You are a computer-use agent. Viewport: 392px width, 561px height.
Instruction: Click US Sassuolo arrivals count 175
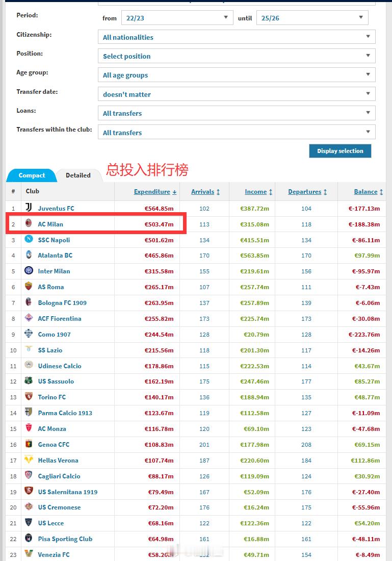point(204,381)
